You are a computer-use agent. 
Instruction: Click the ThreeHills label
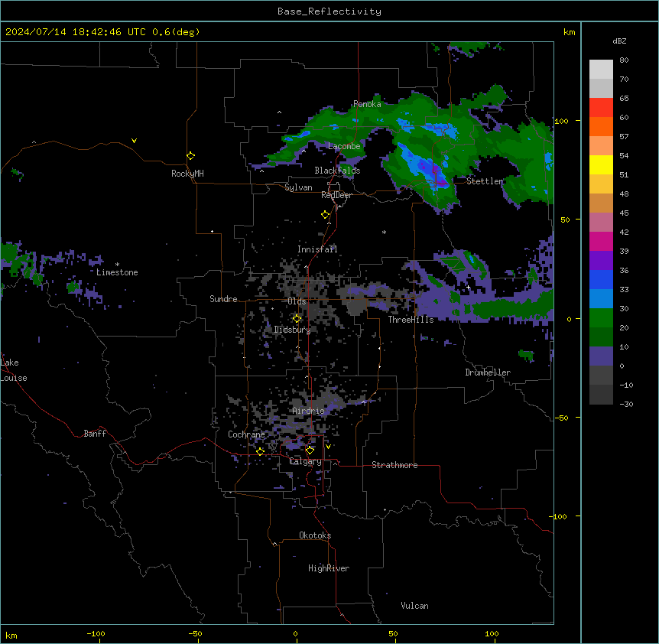411,320
